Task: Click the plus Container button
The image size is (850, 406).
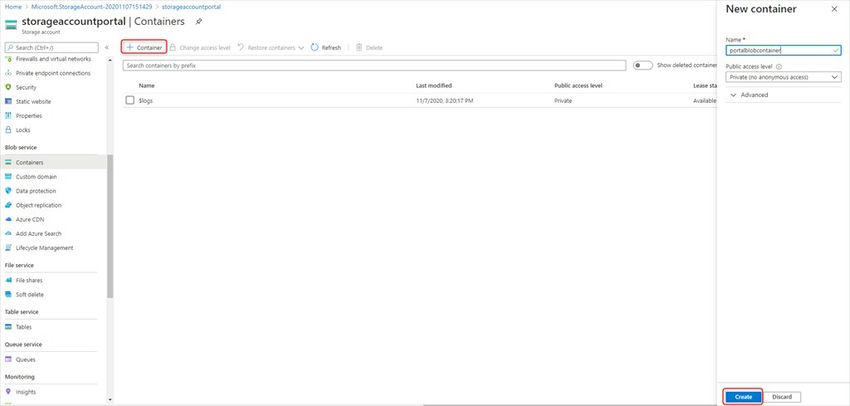Action: (x=144, y=48)
